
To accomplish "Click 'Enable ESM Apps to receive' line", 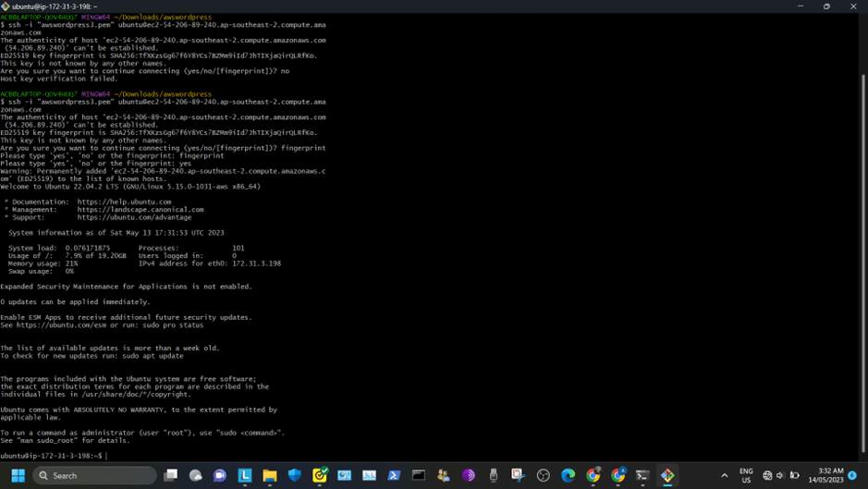I will [x=127, y=317].
